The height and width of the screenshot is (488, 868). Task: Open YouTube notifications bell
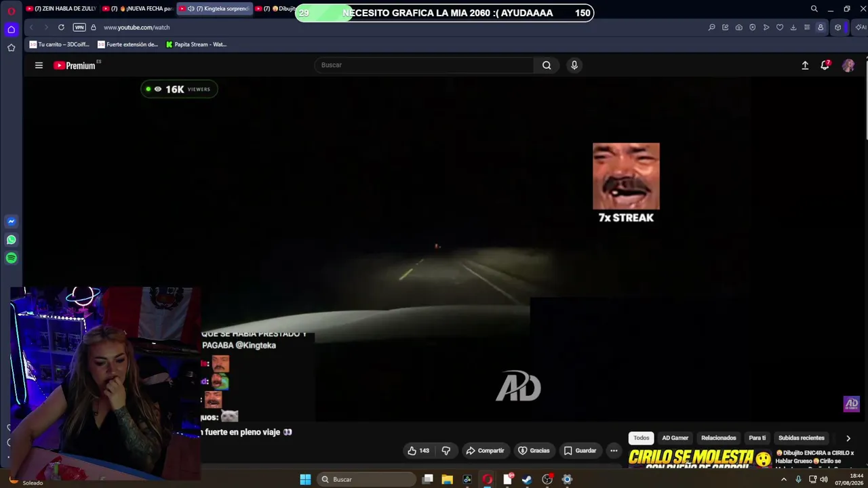tap(825, 65)
